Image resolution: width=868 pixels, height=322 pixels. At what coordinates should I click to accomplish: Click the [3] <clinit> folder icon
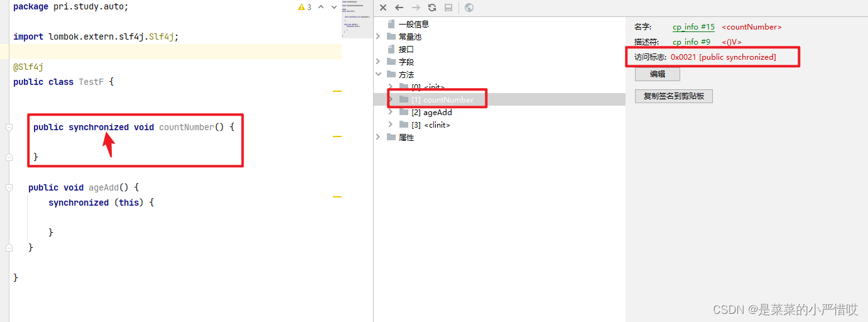(404, 125)
